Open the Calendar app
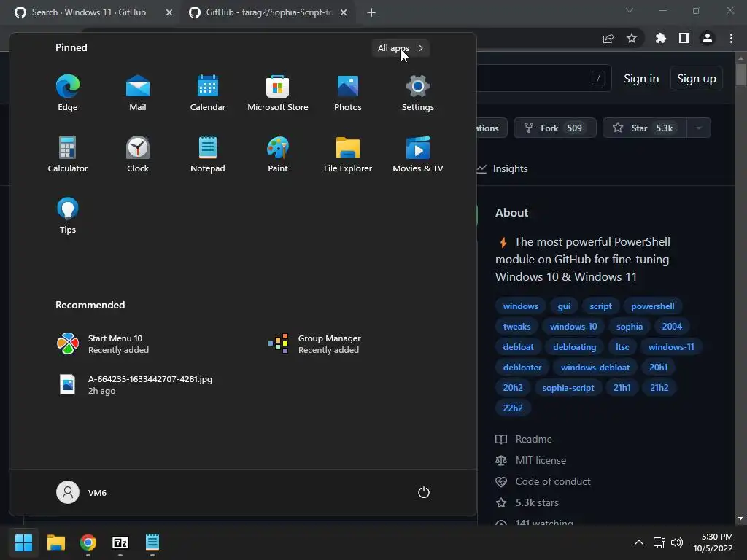Screen dimensions: 747x560 pyautogui.click(x=208, y=93)
